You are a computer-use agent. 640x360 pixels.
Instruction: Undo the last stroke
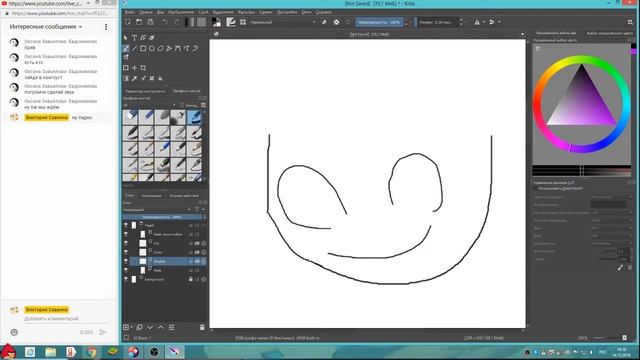[164, 22]
